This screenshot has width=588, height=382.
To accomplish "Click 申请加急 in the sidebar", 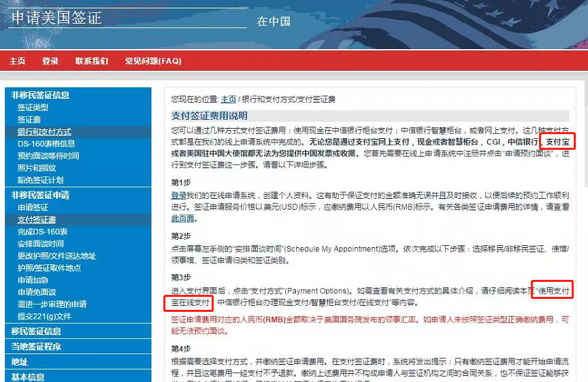I will point(33,280).
